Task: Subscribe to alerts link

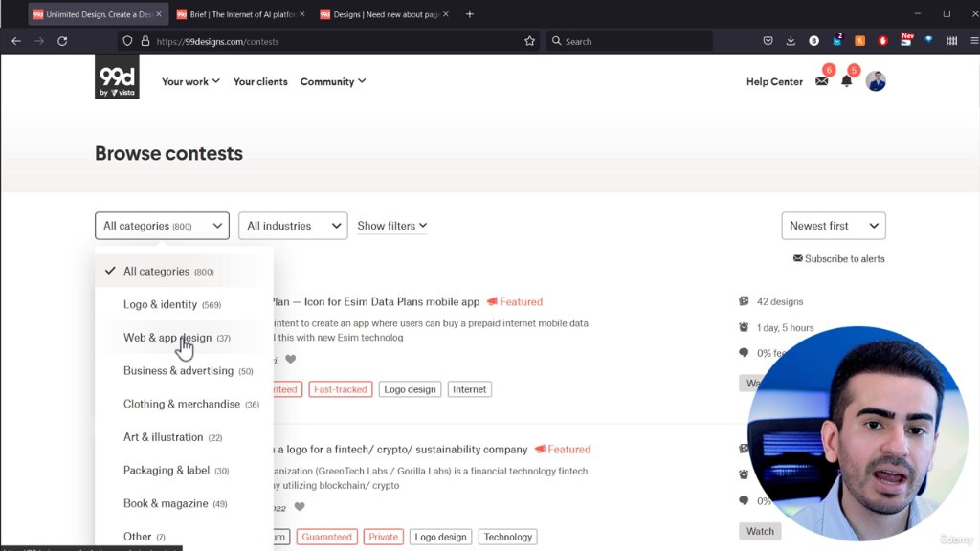Action: [x=838, y=258]
